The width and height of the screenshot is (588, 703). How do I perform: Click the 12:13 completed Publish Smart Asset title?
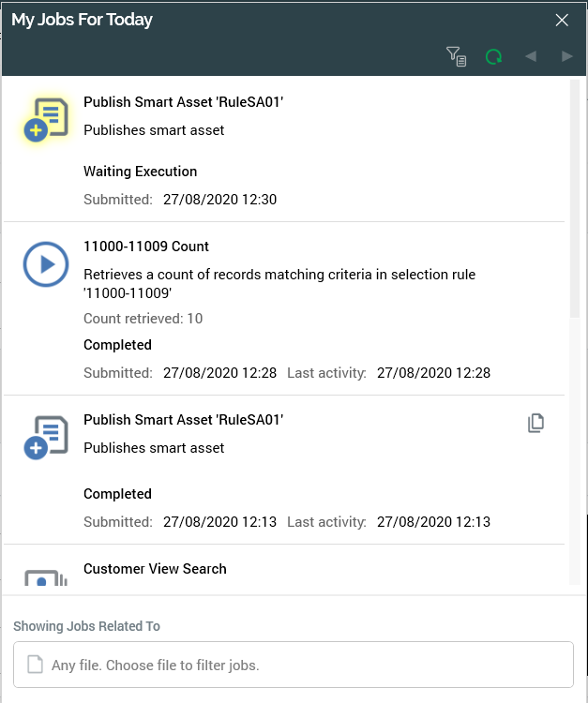[183, 420]
